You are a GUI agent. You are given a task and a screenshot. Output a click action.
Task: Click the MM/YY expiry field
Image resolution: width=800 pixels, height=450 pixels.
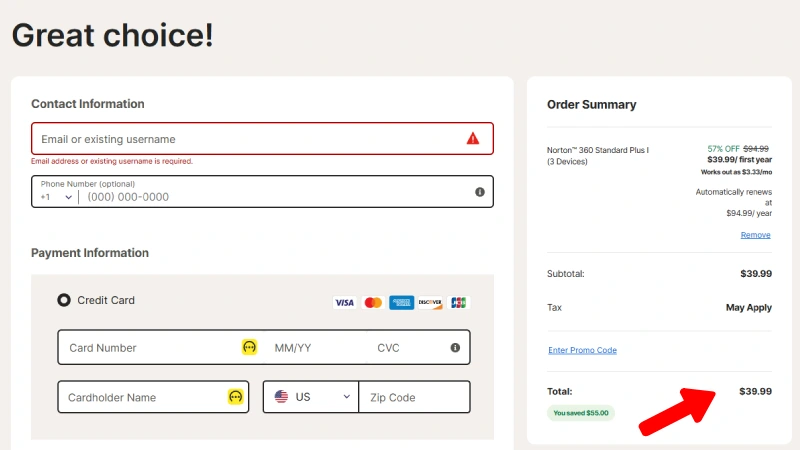pos(315,347)
